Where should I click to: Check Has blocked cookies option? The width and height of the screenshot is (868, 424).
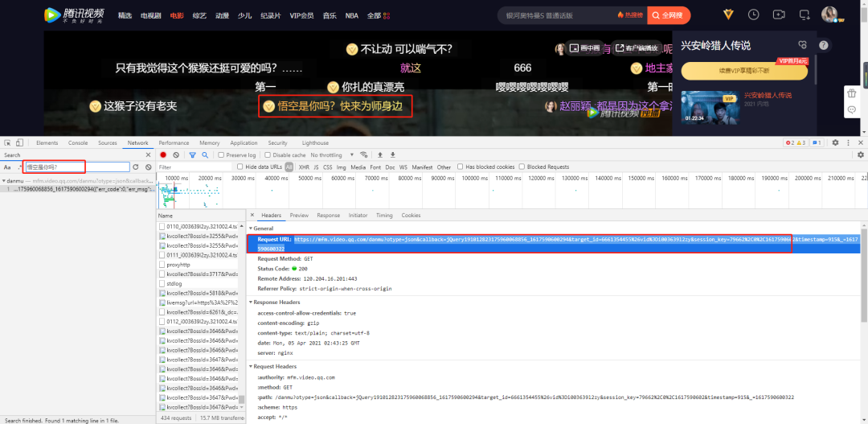[460, 167]
